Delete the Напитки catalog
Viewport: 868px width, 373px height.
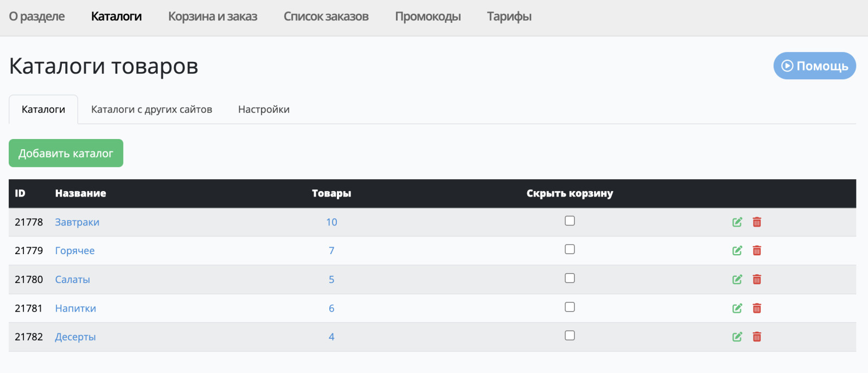[x=757, y=308]
